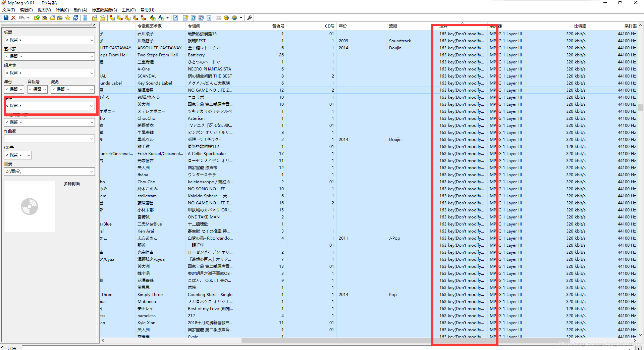Click the vertical scrollbar thumb of file list

tap(641, 107)
